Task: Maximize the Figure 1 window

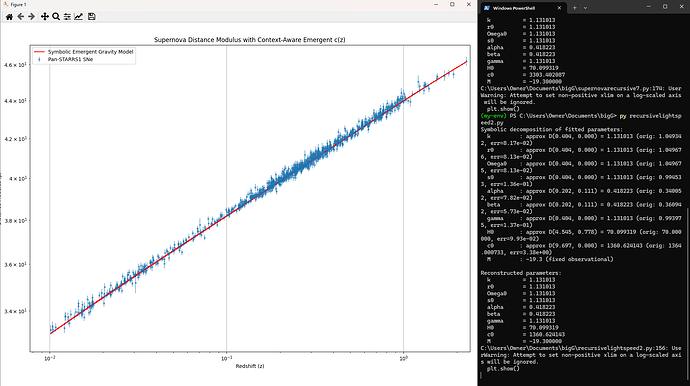Action: [452, 4]
